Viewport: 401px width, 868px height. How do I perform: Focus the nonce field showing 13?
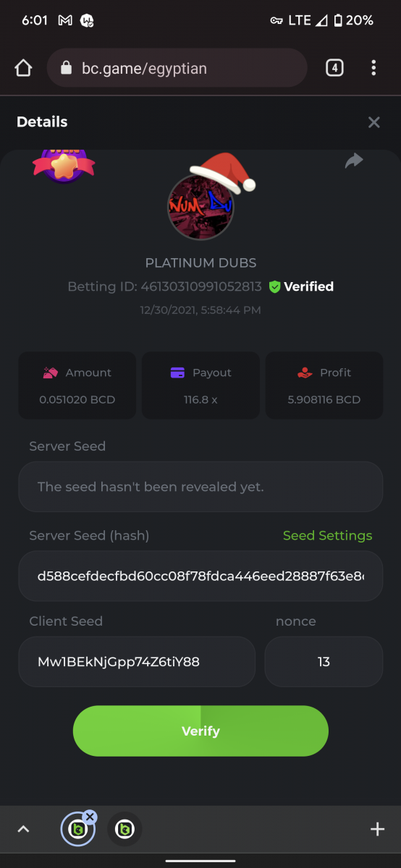pyautogui.click(x=324, y=662)
